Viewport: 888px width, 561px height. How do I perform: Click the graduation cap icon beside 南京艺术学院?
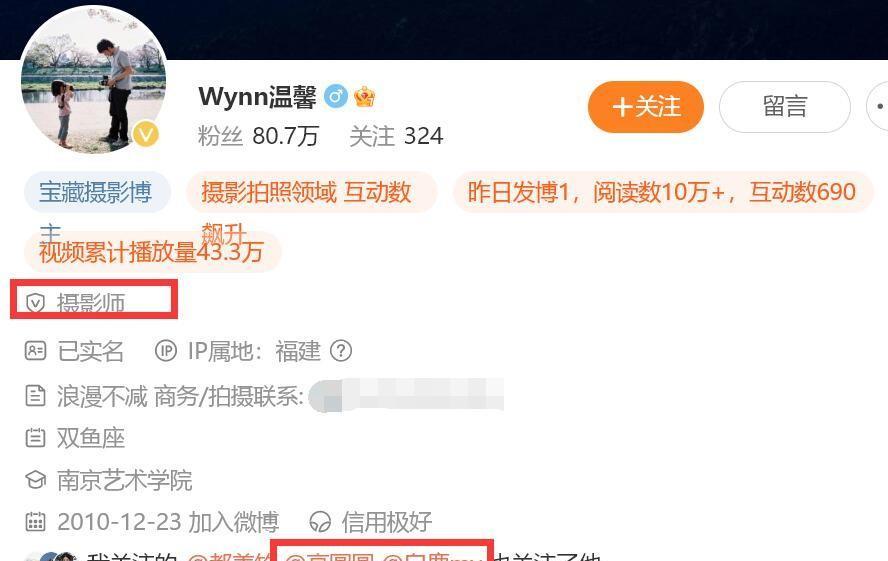[35, 480]
